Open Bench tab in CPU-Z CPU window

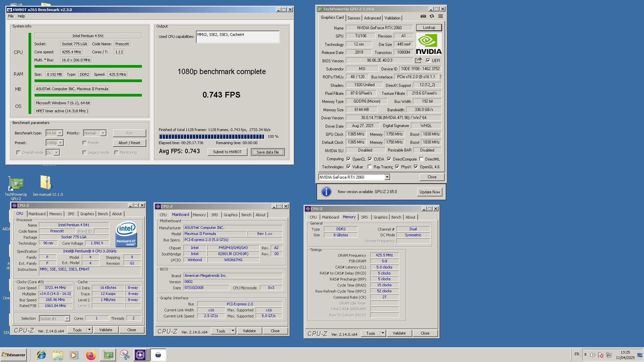click(x=103, y=214)
